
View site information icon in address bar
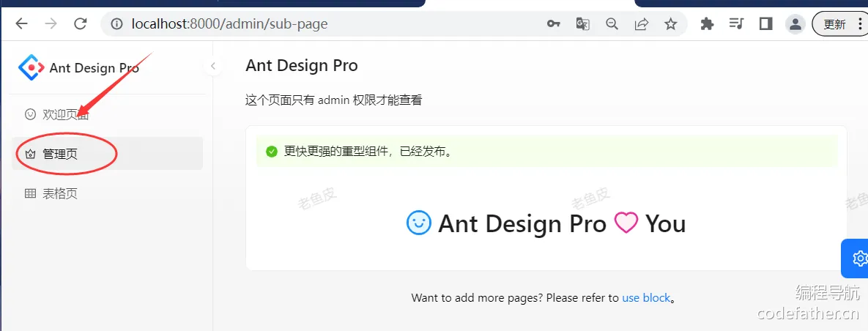tap(116, 24)
